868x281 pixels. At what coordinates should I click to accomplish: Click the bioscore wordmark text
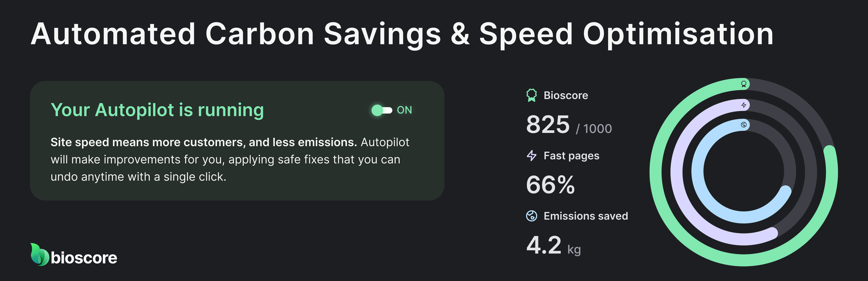(x=84, y=258)
